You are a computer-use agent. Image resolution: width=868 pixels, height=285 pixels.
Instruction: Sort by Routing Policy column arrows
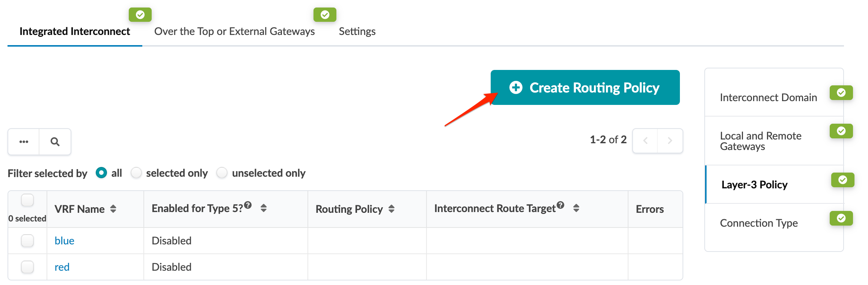[x=392, y=209]
